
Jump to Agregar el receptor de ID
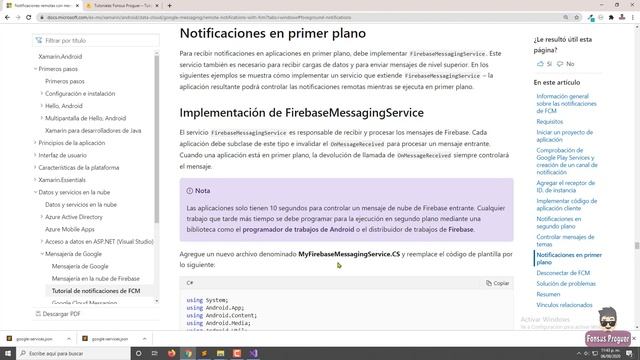pos(565,187)
